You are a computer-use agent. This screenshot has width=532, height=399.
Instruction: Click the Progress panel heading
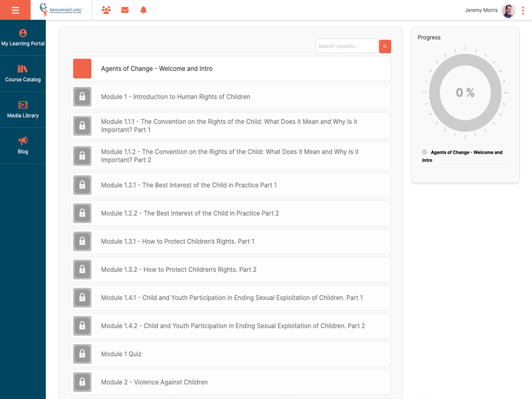[x=429, y=37]
